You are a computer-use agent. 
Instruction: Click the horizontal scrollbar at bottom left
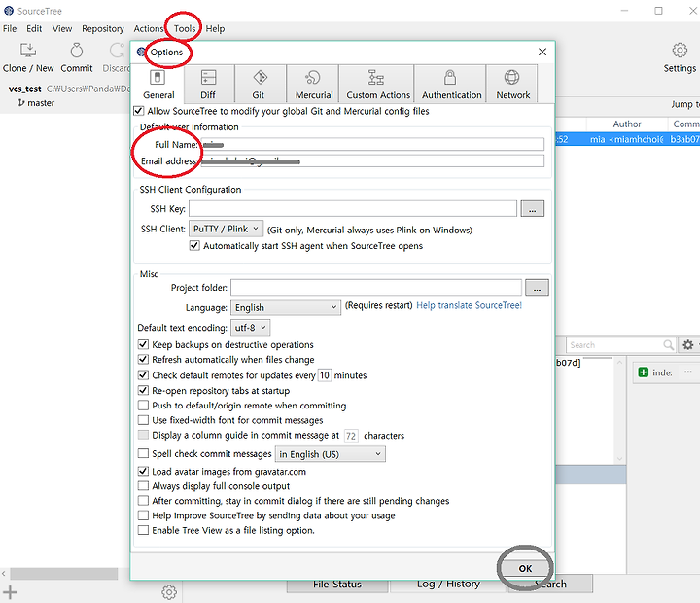tap(64, 574)
